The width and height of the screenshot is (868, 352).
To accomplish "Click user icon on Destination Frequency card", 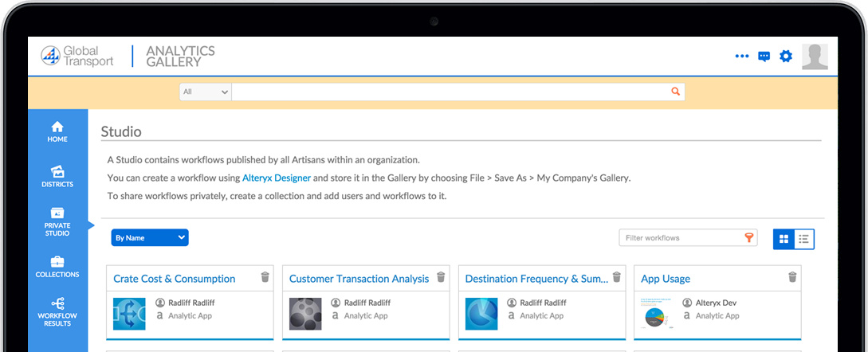I will 512,303.
